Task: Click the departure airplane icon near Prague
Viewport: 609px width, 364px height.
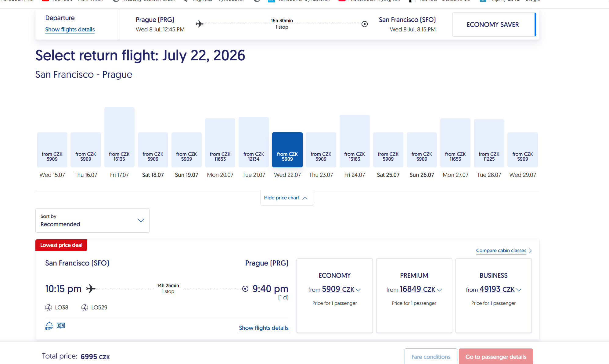Action: pos(200,24)
